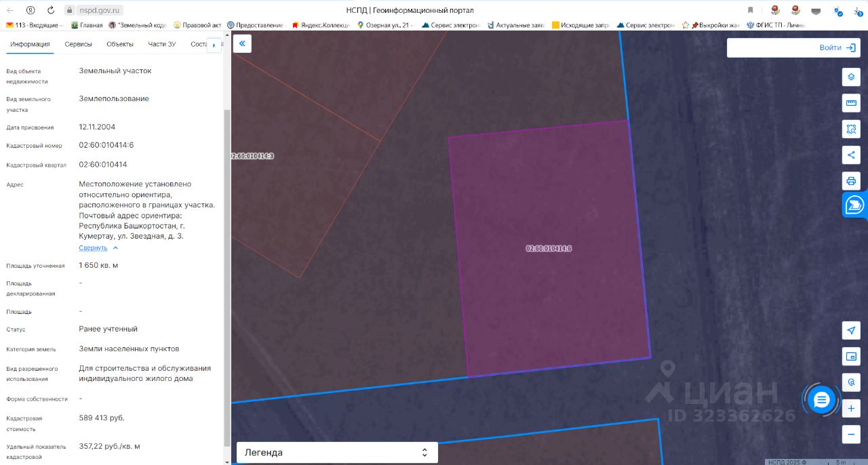Screen dimensions: 868x465
Task: Open the Gmail 'Входящие' bookmark
Action: (x=35, y=25)
